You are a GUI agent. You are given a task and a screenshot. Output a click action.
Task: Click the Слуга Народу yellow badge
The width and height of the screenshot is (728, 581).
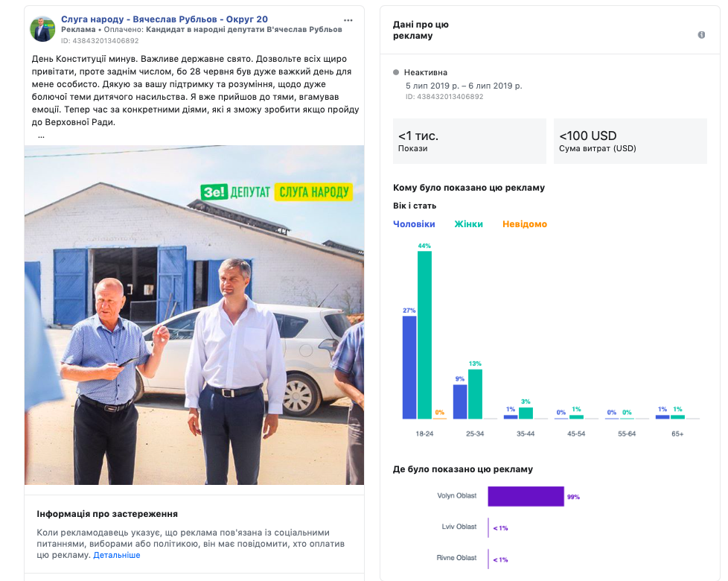tap(313, 192)
